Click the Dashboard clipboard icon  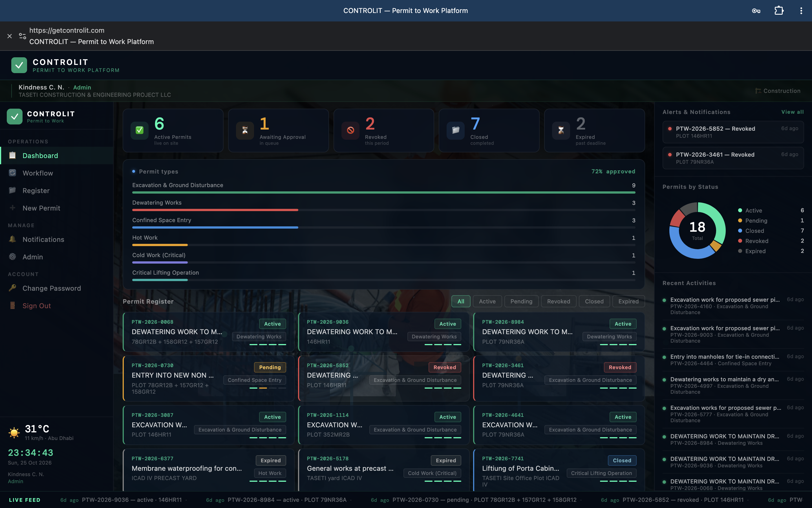coord(12,155)
